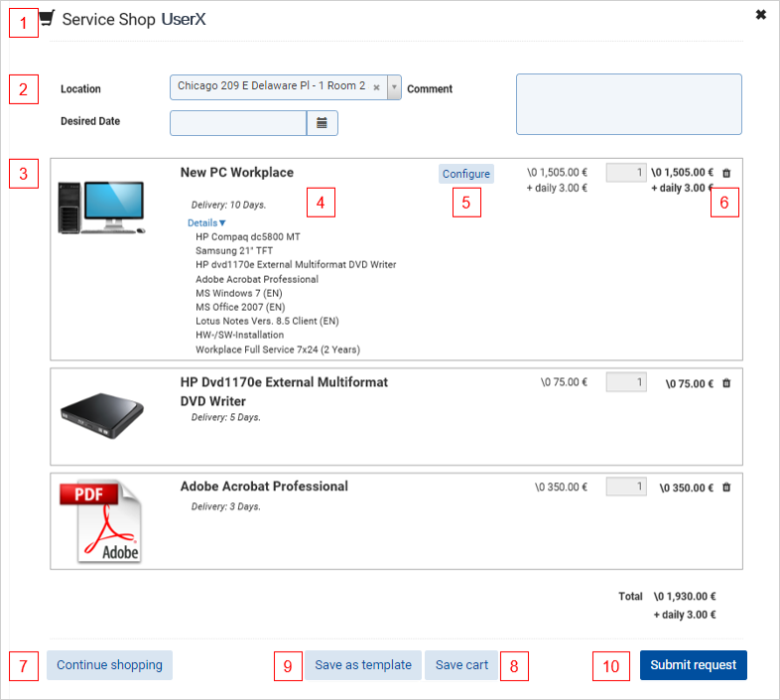Click 'Delivery: 3 Days.' text

pos(226,506)
